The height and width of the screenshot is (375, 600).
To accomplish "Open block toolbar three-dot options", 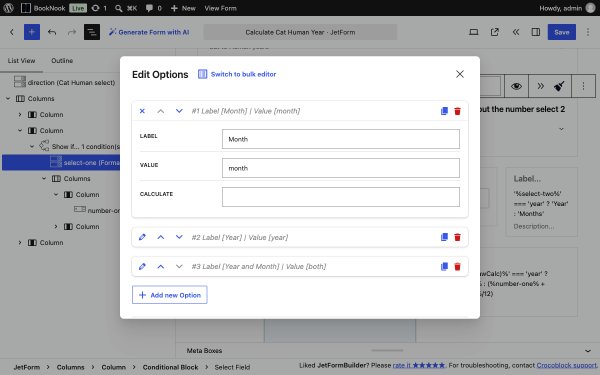I will point(584,86).
